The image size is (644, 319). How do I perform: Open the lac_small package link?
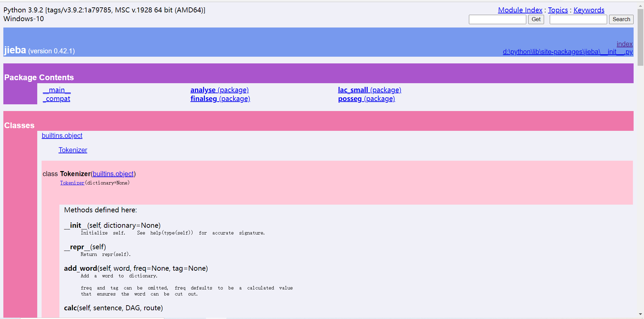(x=369, y=90)
